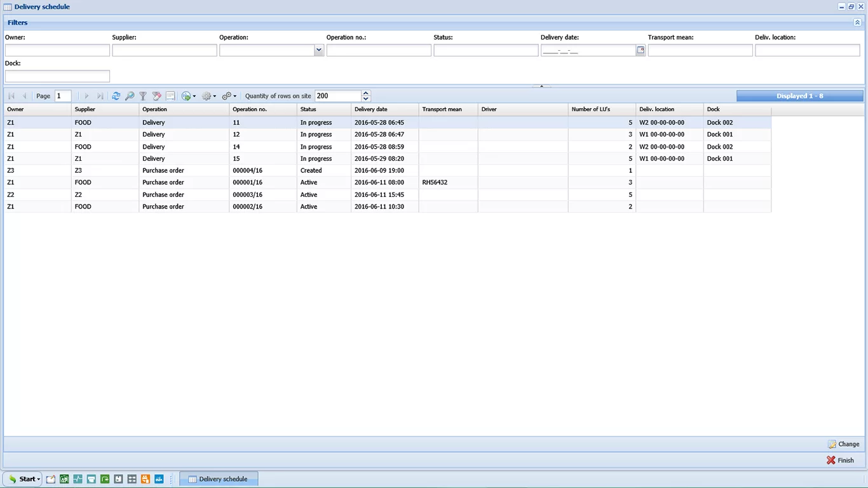Sort by the Number of LU's column header
Viewport: 868px width, 488px height.
click(602, 109)
